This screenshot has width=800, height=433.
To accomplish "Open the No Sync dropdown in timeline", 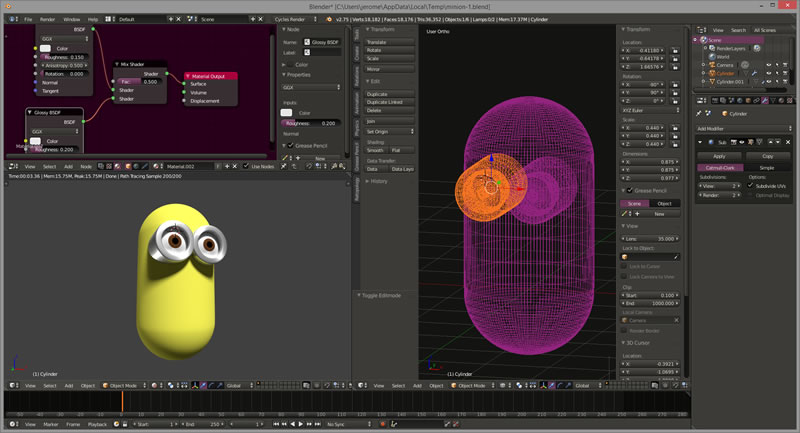I will (x=349, y=424).
